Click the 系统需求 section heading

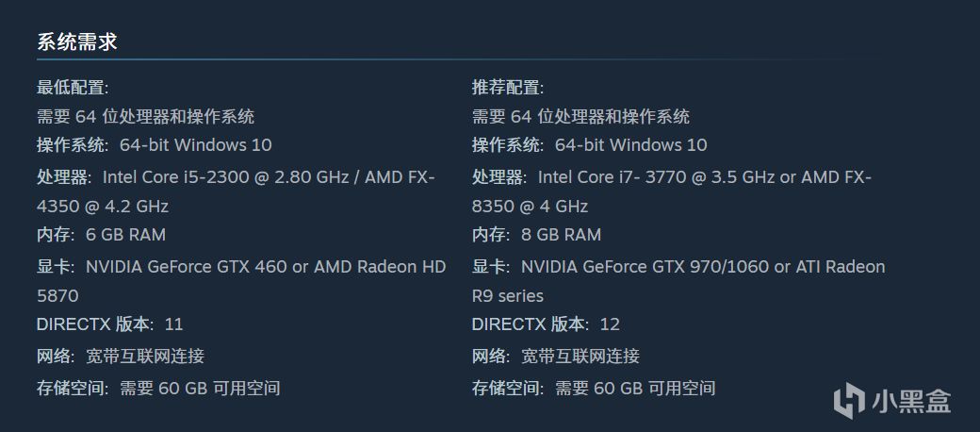[x=76, y=42]
